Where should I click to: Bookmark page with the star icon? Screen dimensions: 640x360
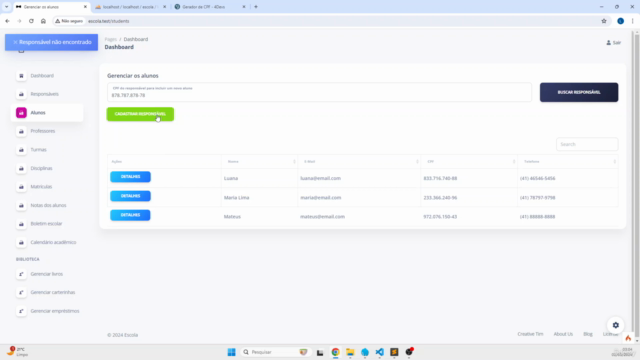[x=604, y=21]
